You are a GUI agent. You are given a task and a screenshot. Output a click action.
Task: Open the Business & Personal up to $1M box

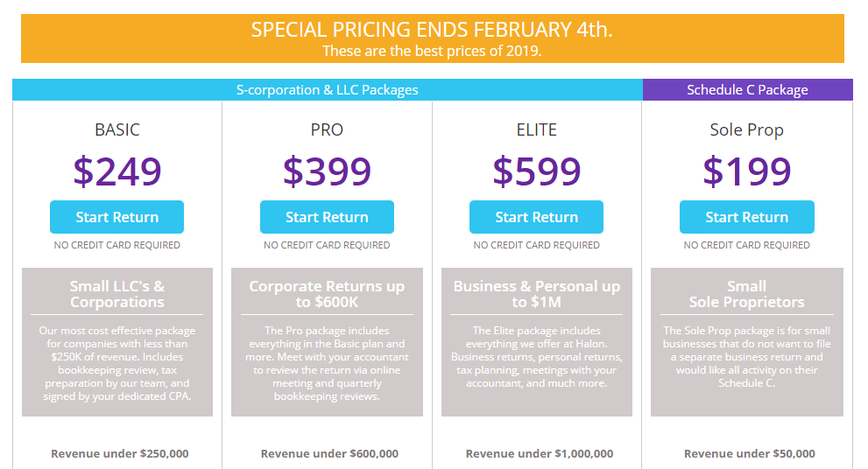[537, 342]
